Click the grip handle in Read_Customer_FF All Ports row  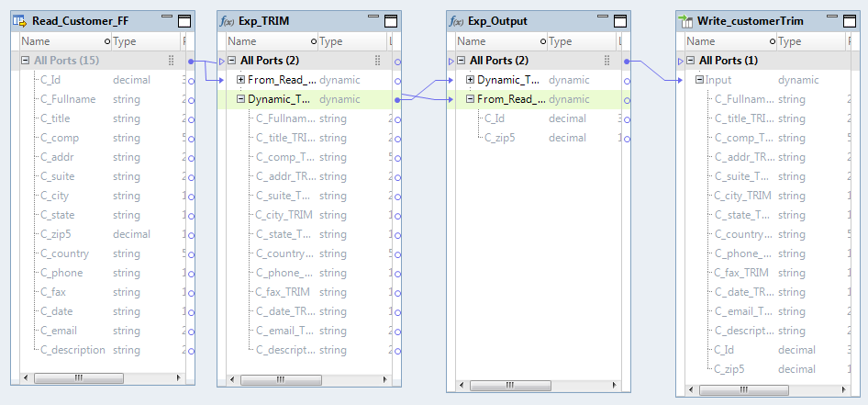(171, 61)
